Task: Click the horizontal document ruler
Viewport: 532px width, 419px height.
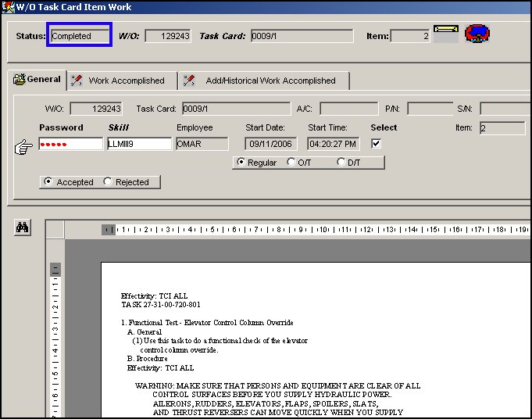Action: pyautogui.click(x=316, y=230)
